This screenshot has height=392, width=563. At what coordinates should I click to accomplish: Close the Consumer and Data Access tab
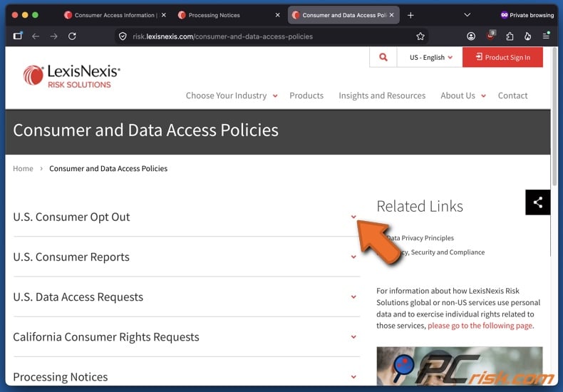pos(392,15)
